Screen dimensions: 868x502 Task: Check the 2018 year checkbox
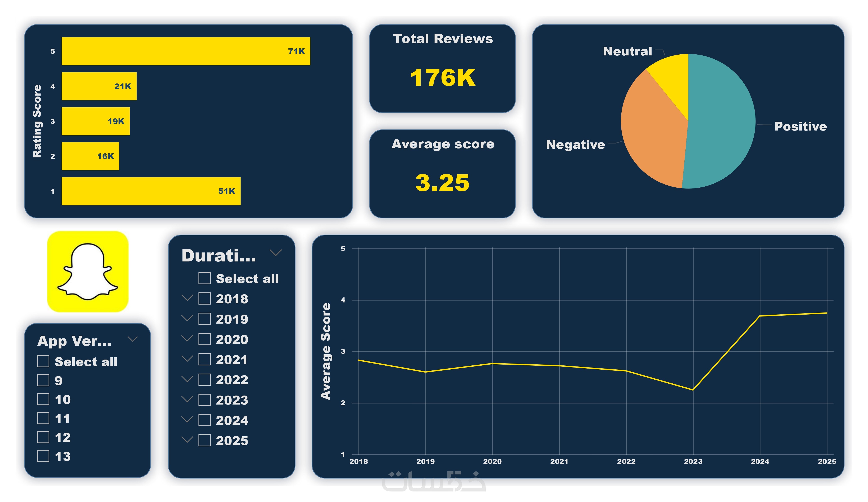204,298
